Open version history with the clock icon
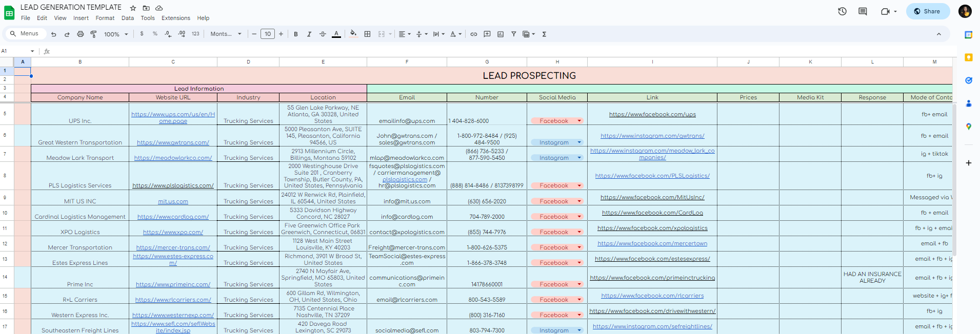Image resolution: width=980 pixels, height=334 pixels. point(842,11)
